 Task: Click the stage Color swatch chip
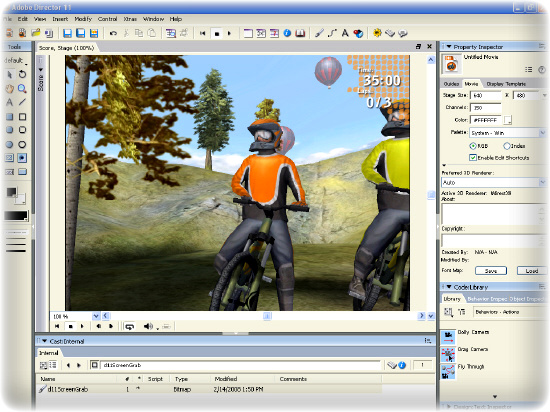click(x=507, y=120)
